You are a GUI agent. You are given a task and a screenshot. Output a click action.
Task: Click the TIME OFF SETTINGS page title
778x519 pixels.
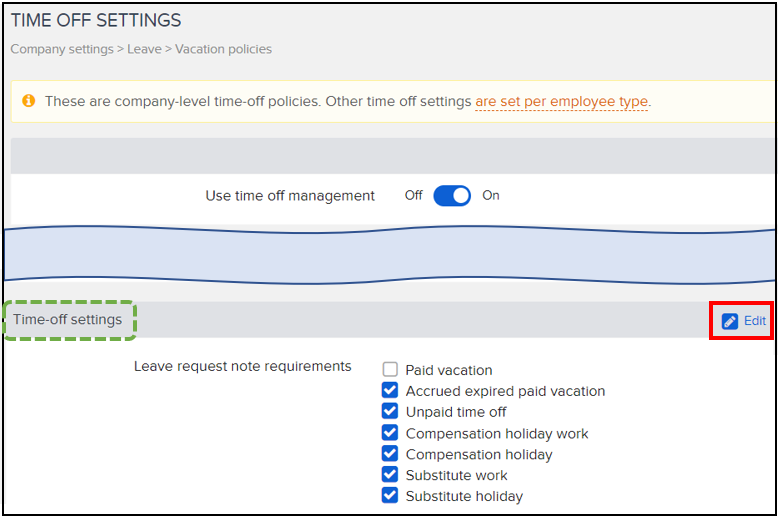(x=96, y=20)
